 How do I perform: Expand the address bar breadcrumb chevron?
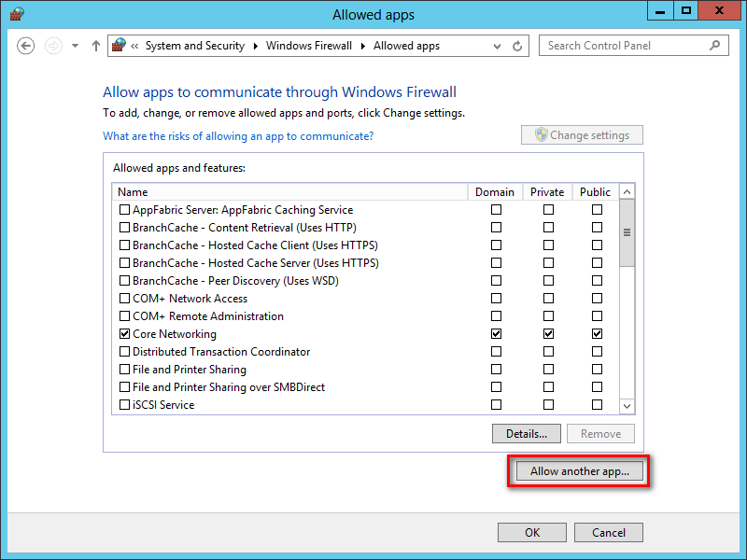pos(135,46)
